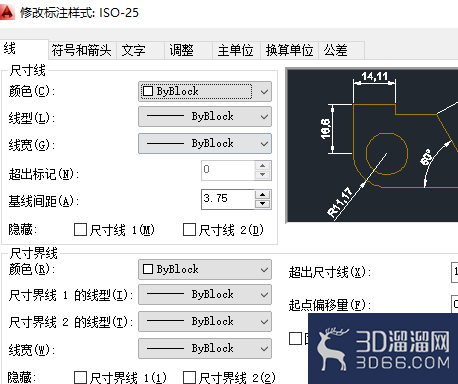
Task: Go to the 主单位 tab
Action: tap(236, 50)
